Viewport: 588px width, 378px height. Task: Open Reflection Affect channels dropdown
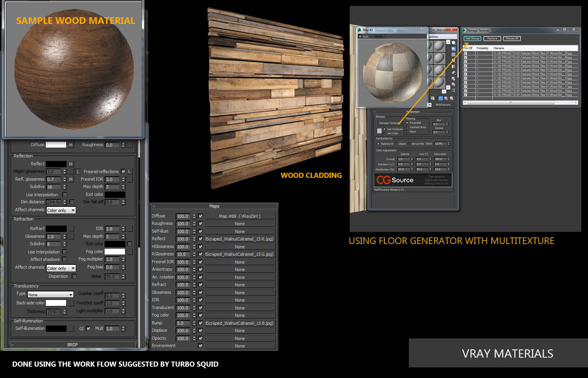coord(61,210)
